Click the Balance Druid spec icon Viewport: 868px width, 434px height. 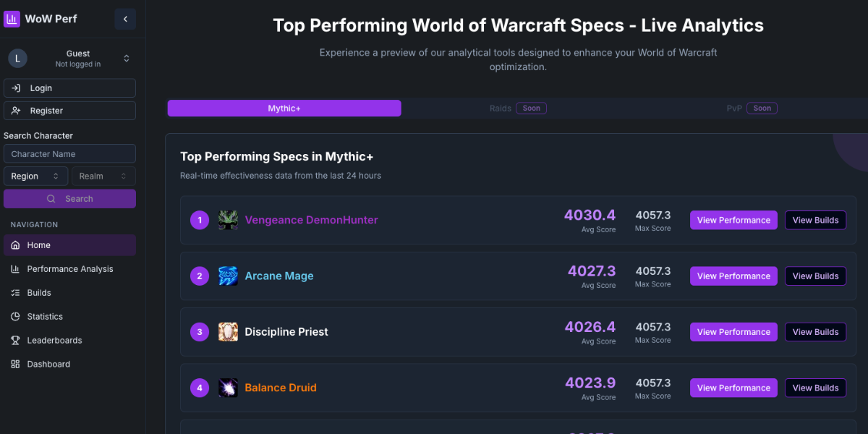point(228,388)
